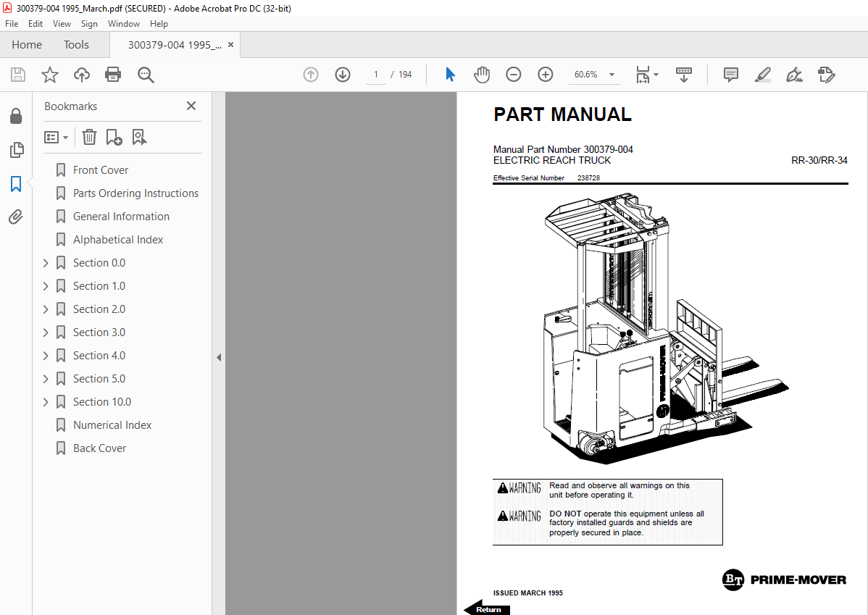868x615 pixels.
Task: Open the Edit menu
Action: (36, 24)
